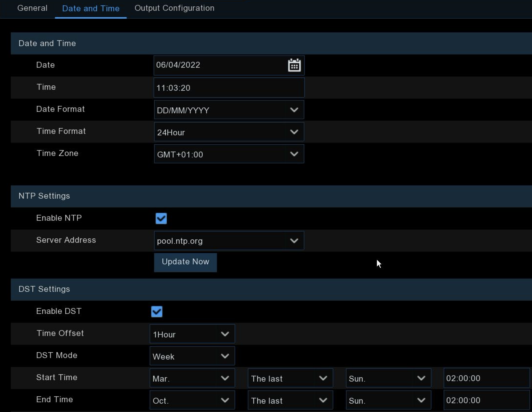Select the Date and Time tab

click(91, 9)
